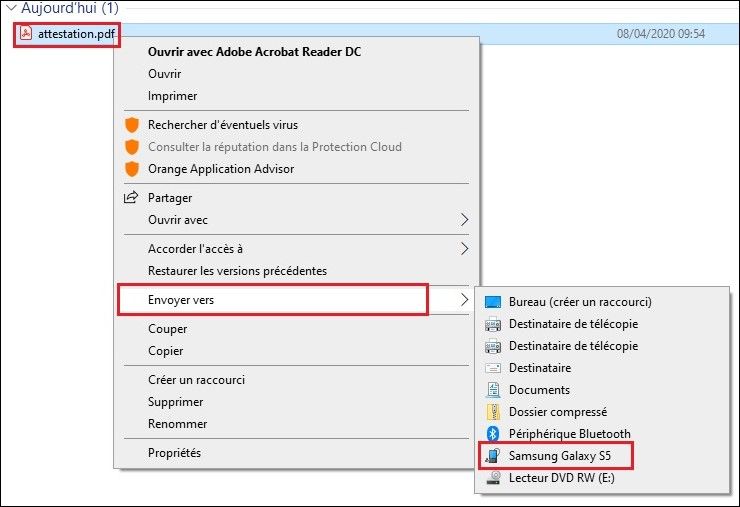The image size is (740, 507).
Task: Click Copier in the context menu
Action: pos(165,351)
